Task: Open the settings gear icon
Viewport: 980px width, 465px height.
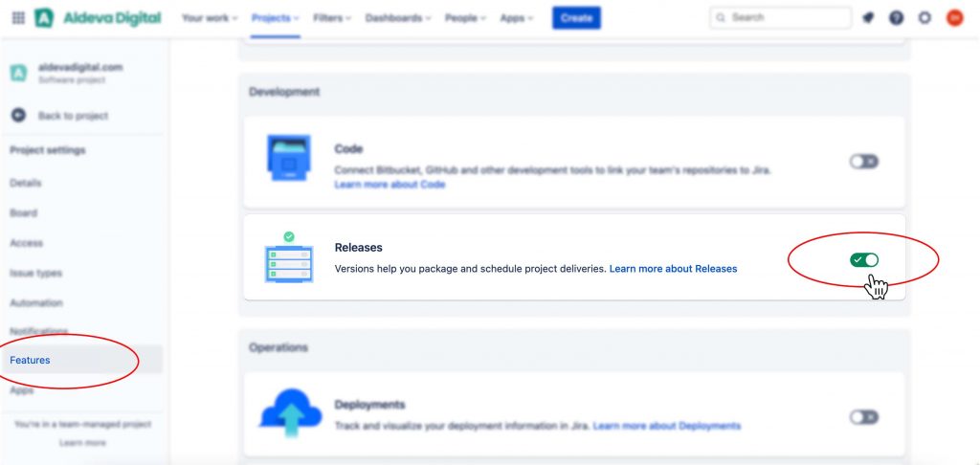Action: tap(924, 18)
